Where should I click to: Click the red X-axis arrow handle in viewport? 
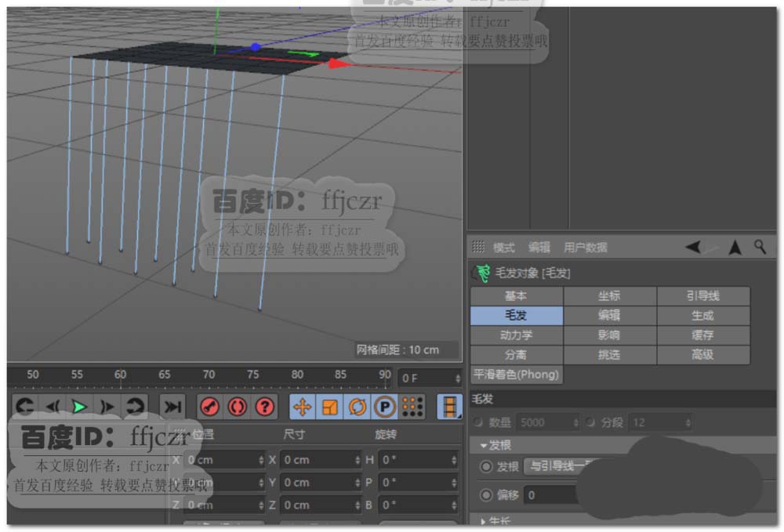[x=340, y=63]
